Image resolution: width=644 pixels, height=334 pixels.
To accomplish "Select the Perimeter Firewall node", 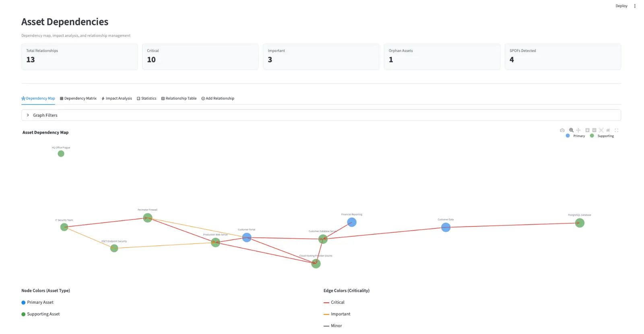I will click(148, 218).
